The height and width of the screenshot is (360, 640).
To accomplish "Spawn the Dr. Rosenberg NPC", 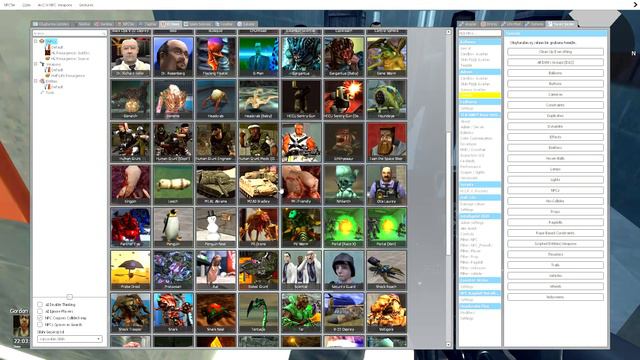I will pos(173,57).
